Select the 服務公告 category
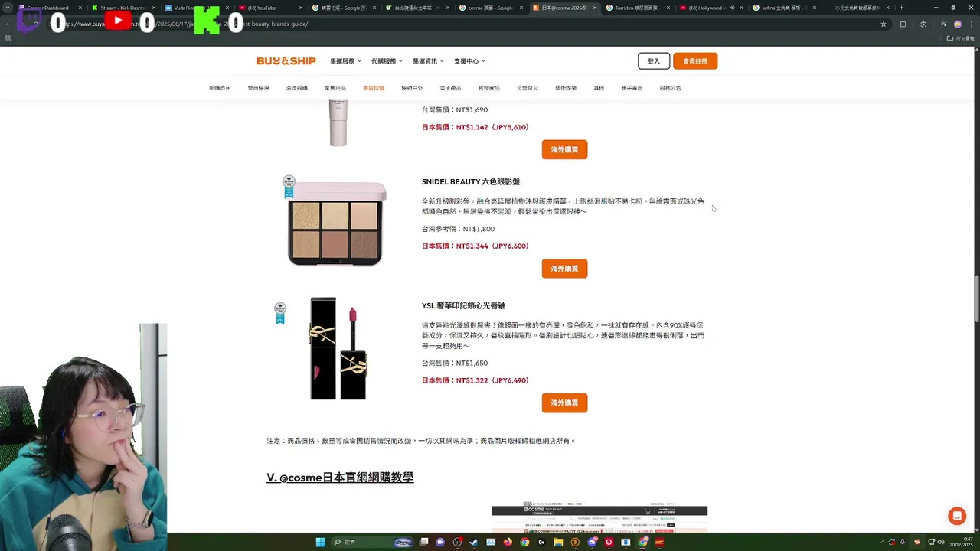This screenshot has height=551, width=980. [670, 88]
